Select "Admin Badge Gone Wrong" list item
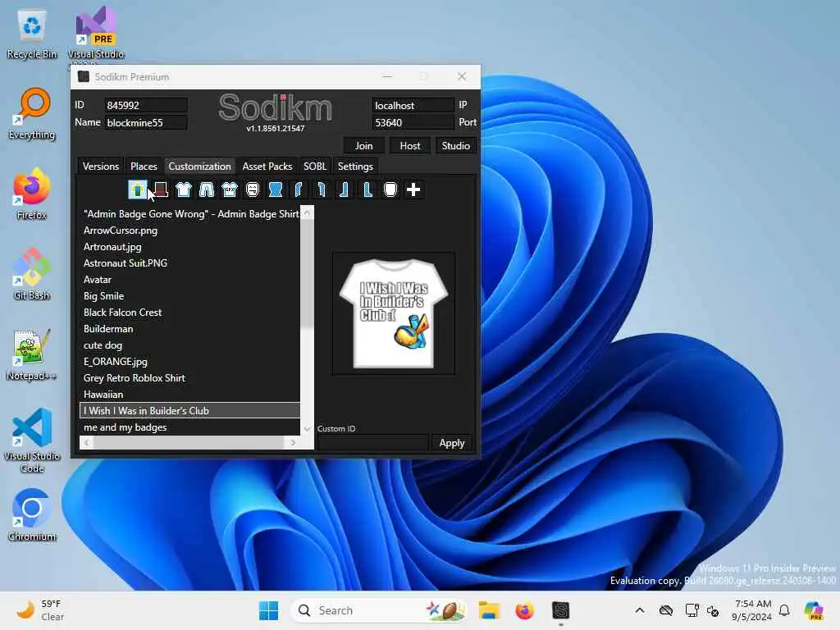The height and width of the screenshot is (630, 840). [x=189, y=214]
